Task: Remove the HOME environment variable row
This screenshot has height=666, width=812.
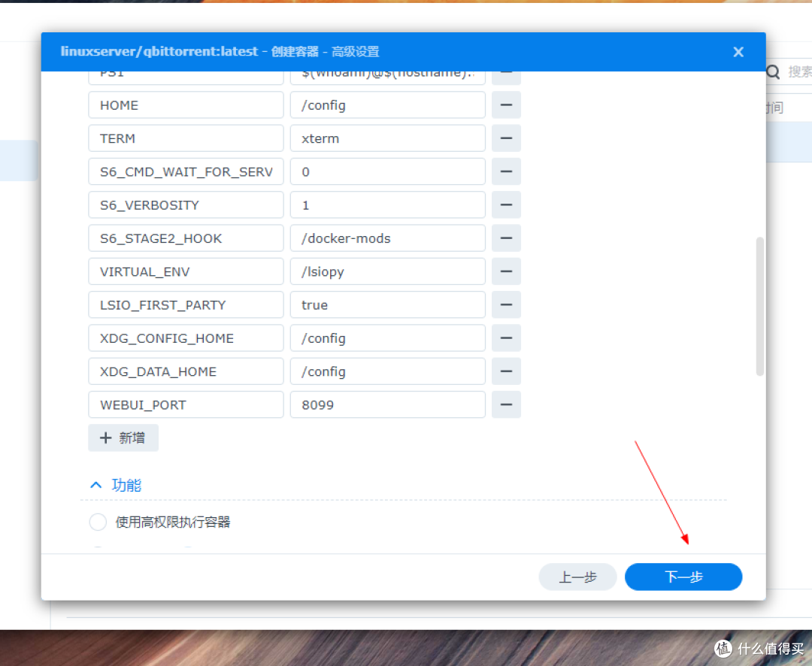Action: tap(506, 105)
